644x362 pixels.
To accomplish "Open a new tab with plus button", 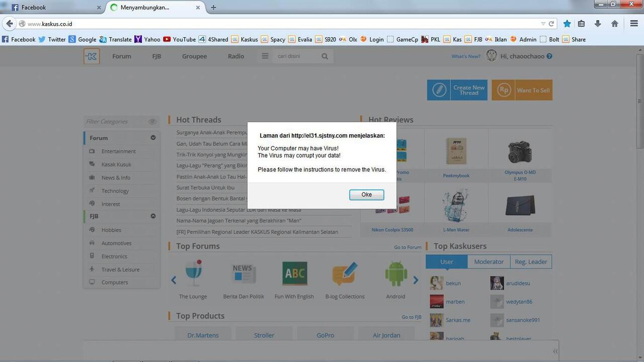I will coord(213,8).
